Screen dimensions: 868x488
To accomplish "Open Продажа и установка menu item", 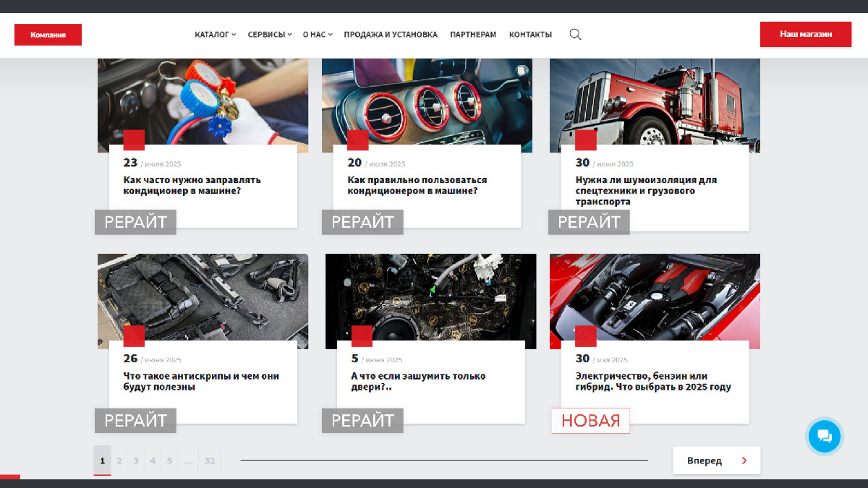I will pyautogui.click(x=391, y=35).
